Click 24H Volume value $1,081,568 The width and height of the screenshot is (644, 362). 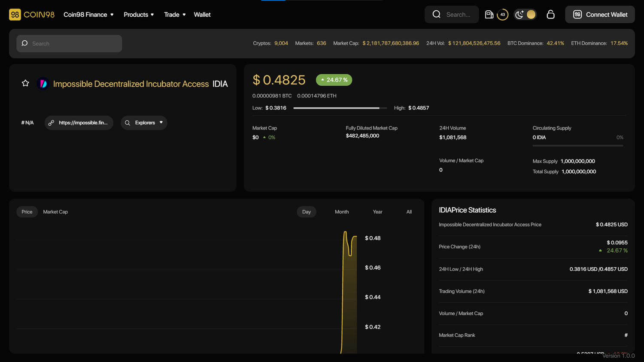453,137
